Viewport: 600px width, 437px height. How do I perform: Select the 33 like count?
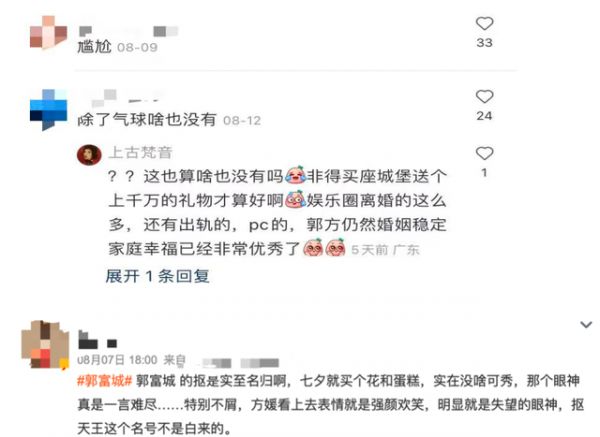pyautogui.click(x=484, y=42)
